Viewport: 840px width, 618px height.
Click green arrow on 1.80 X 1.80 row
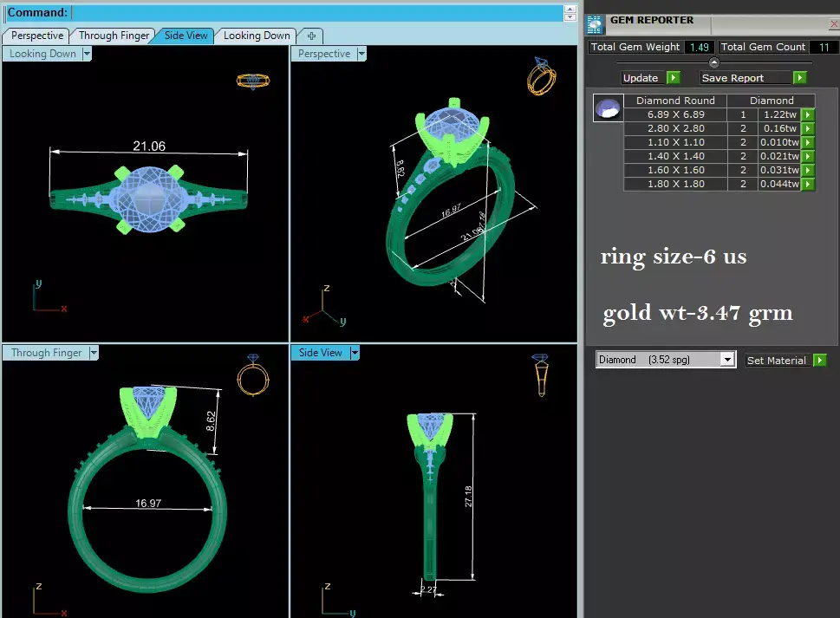(x=808, y=184)
